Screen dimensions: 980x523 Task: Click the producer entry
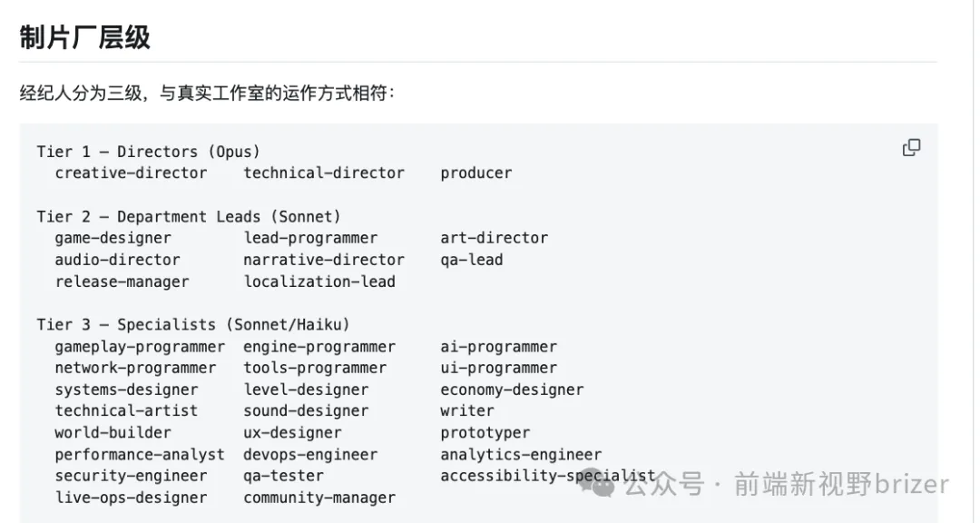coord(476,173)
